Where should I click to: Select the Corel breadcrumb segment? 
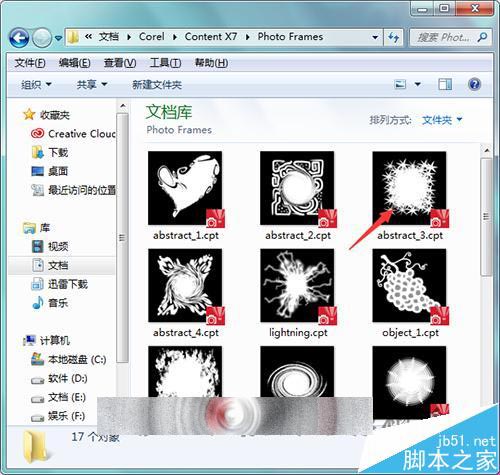point(152,37)
